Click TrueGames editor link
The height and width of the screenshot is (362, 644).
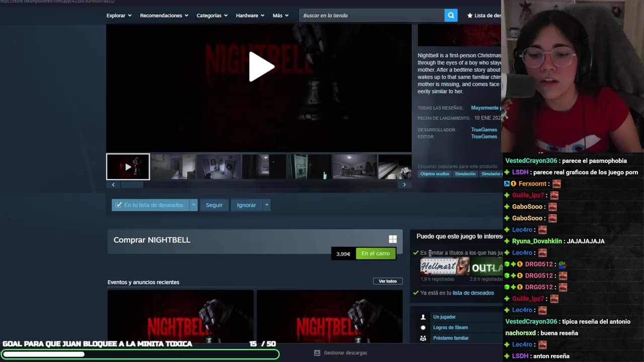(x=484, y=137)
